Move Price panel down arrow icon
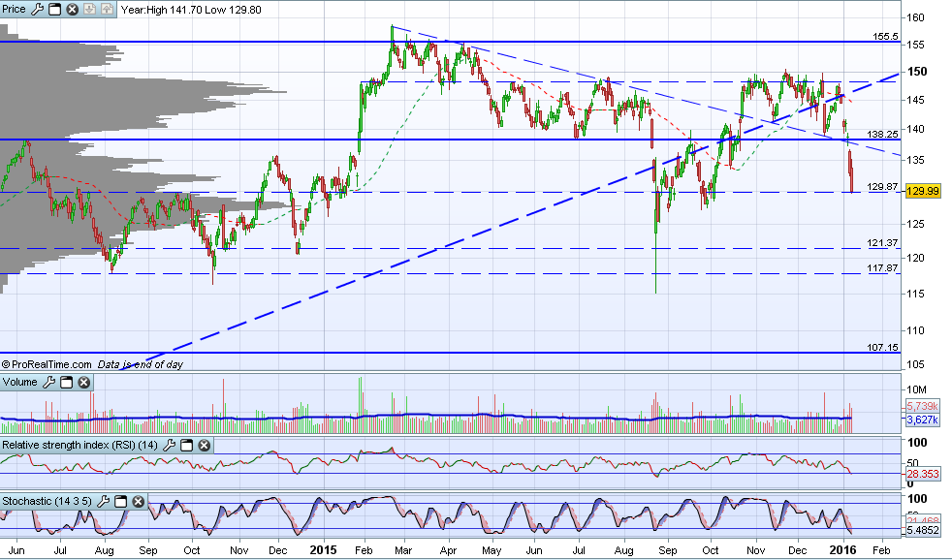Screen dimensions: 952x560 pyautogui.click(x=89, y=9)
